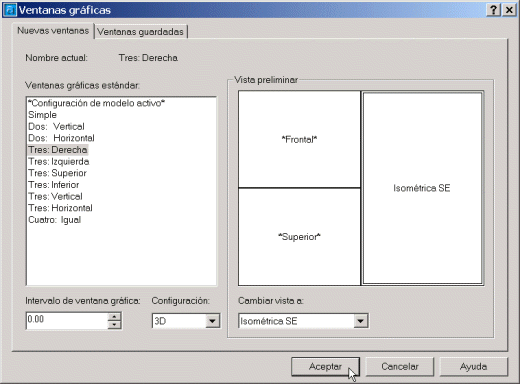Decrease viewport spacing with the down arrow
This screenshot has height=384, width=520.
click(114, 325)
